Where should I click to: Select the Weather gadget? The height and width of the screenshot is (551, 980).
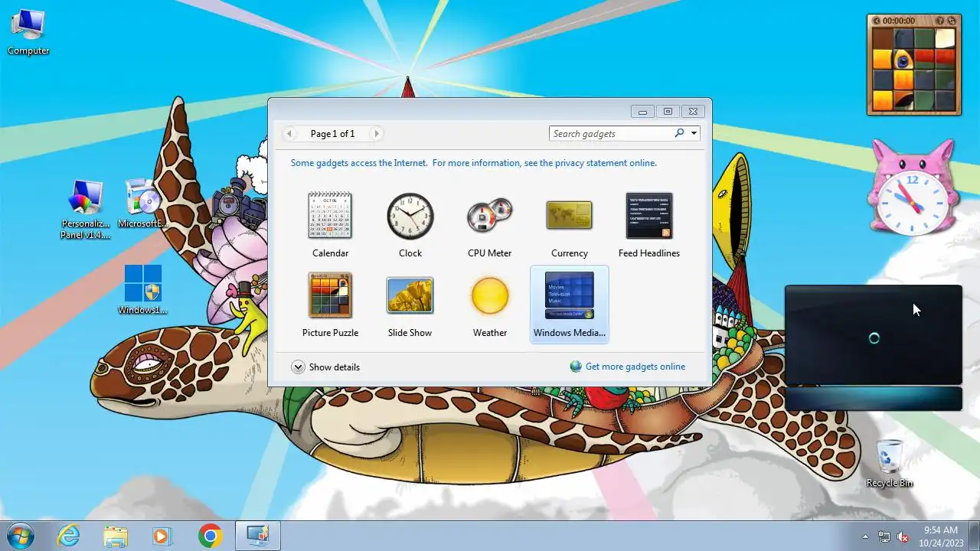pos(489,305)
